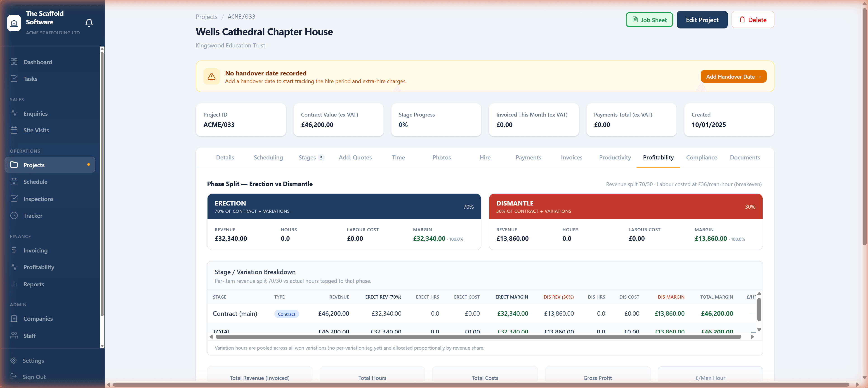The height and width of the screenshot is (388, 868).
Task: Click the Enquiries pulse icon
Action: pyautogui.click(x=14, y=113)
